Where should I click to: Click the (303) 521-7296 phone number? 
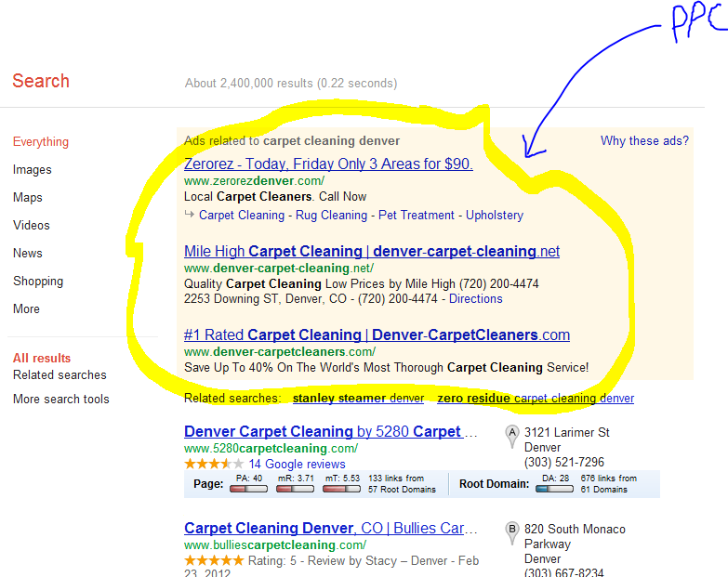(x=564, y=463)
